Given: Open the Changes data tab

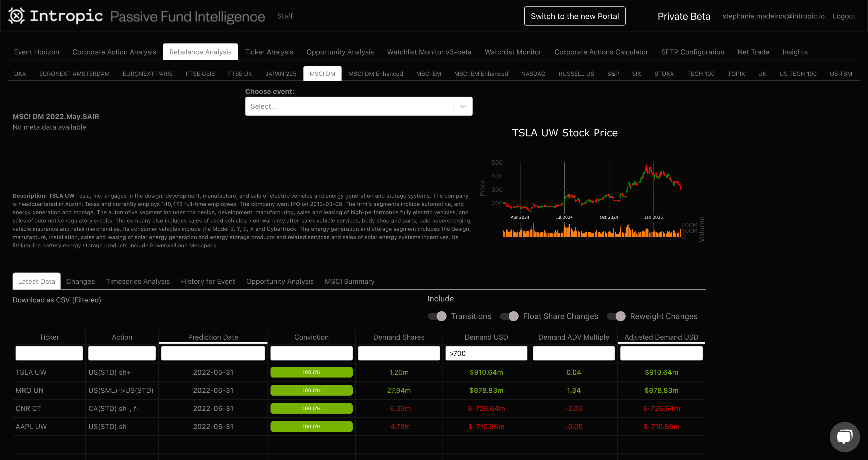Looking at the screenshot, I should coord(80,281).
